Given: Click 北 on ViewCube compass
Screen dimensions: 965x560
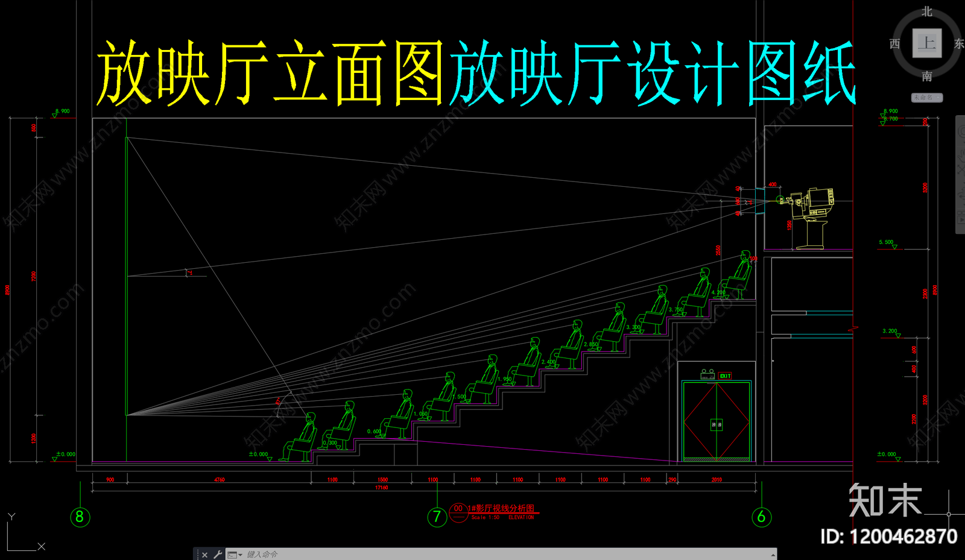Looking at the screenshot, I should click(927, 11).
